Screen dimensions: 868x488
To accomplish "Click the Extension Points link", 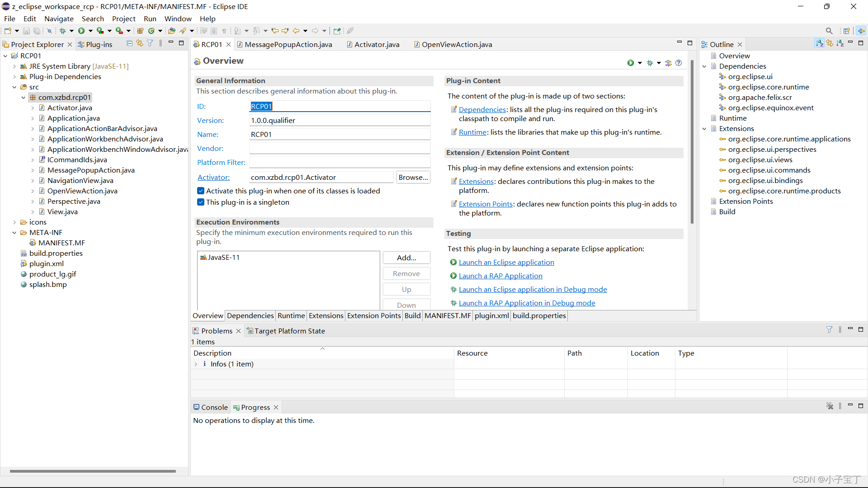I will (486, 204).
